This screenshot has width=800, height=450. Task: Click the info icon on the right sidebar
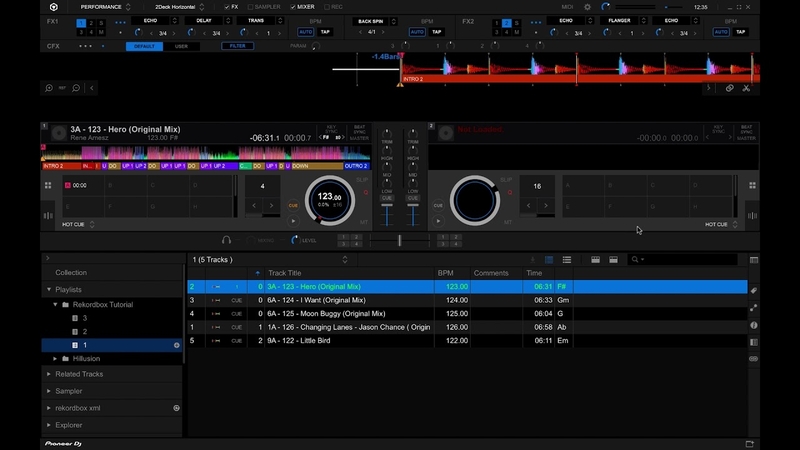coord(754,325)
